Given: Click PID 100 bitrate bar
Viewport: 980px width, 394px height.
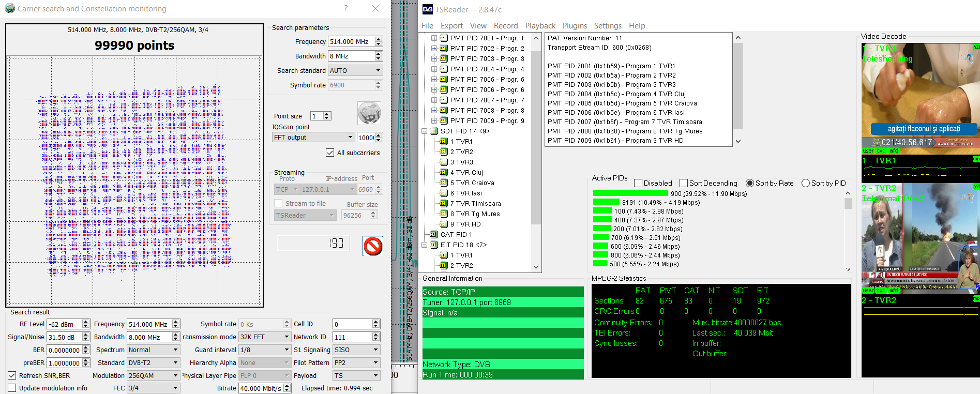Looking at the screenshot, I should click(602, 211).
